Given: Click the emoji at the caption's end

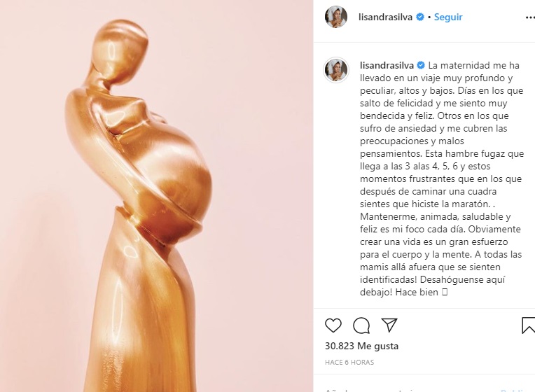Looking at the screenshot, I should pyautogui.click(x=444, y=292).
